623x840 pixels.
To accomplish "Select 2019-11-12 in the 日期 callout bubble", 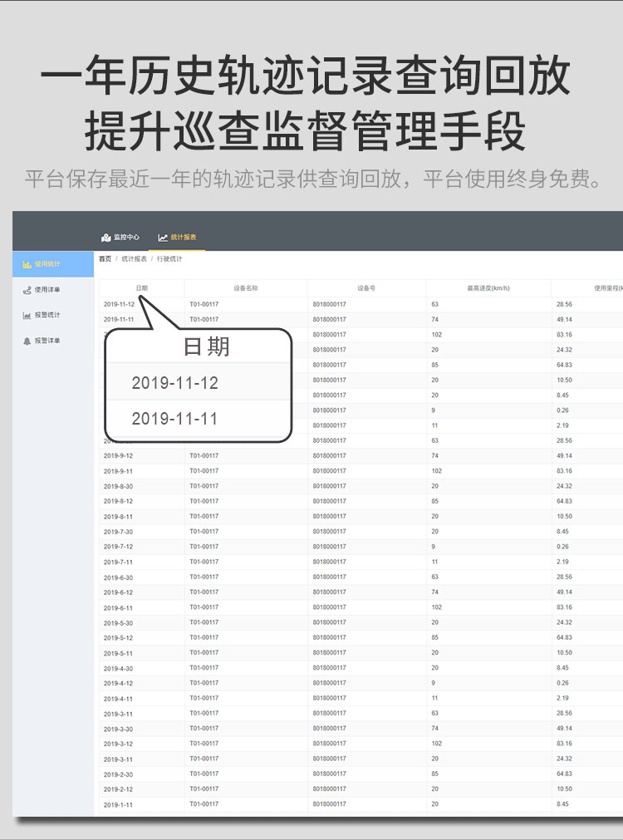I will point(174,383).
